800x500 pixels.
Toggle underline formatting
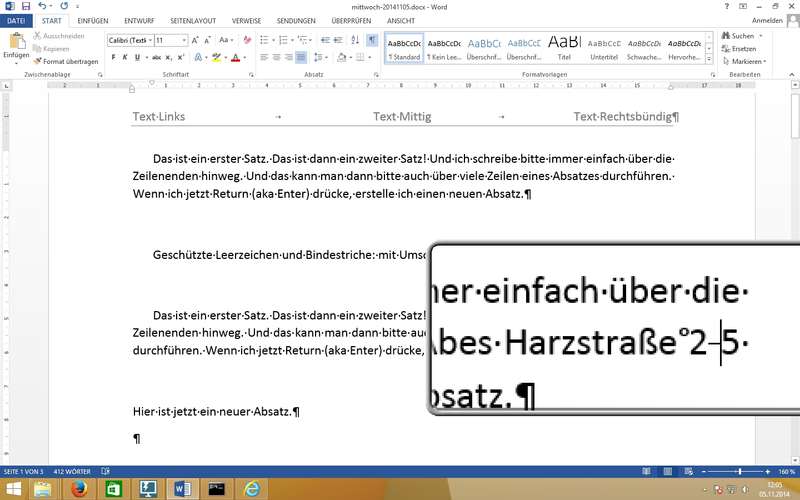[139, 58]
